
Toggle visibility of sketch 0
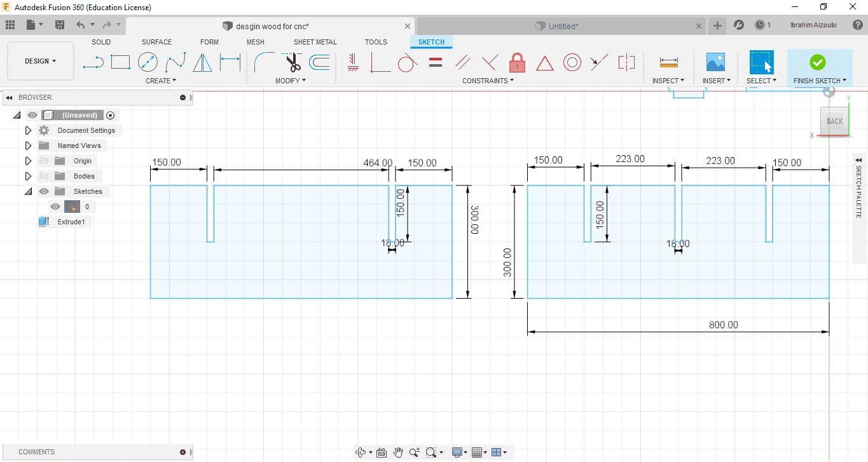point(55,207)
